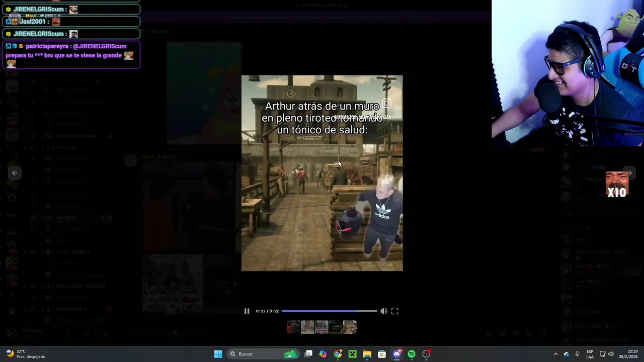644x362 pixels.
Task: Select the third thumbnail in the media strip
Action: pos(321,327)
